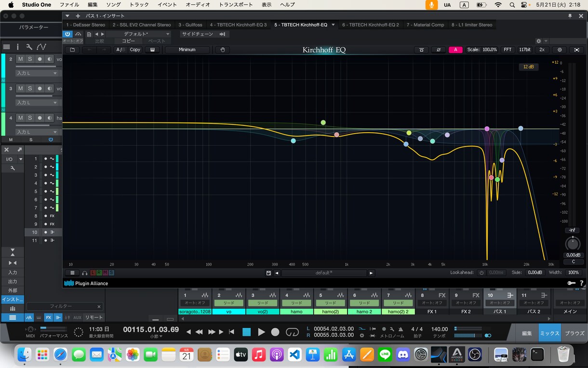Open dropdown arrow beside 5 - TBTECH Kirchhoff-EQ tab
The height and width of the screenshot is (368, 588).
[x=333, y=25]
